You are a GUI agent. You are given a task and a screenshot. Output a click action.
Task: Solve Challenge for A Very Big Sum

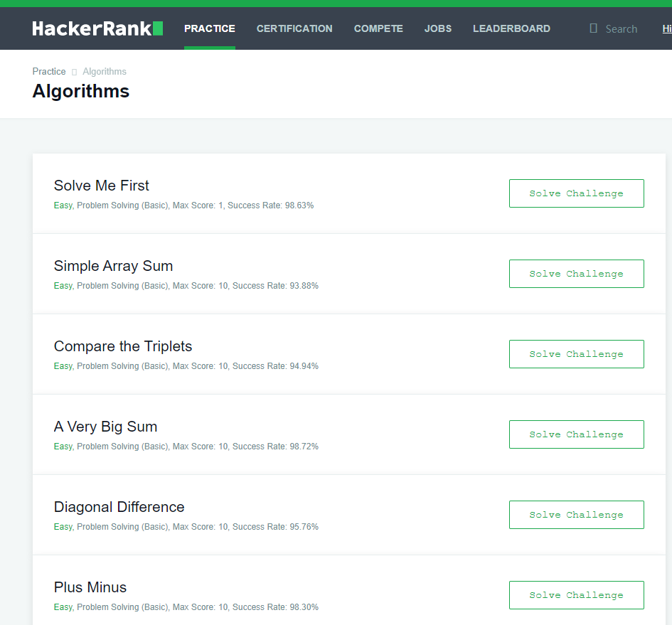pyautogui.click(x=577, y=434)
